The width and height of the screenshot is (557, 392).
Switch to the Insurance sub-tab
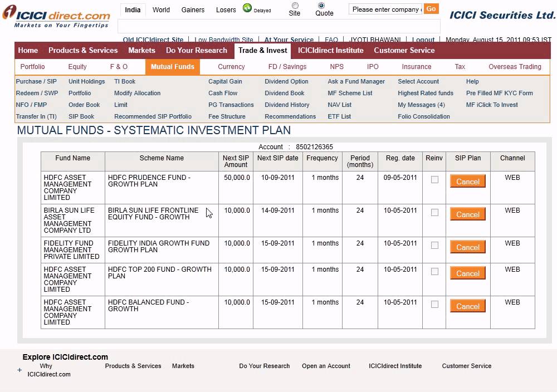[417, 67]
